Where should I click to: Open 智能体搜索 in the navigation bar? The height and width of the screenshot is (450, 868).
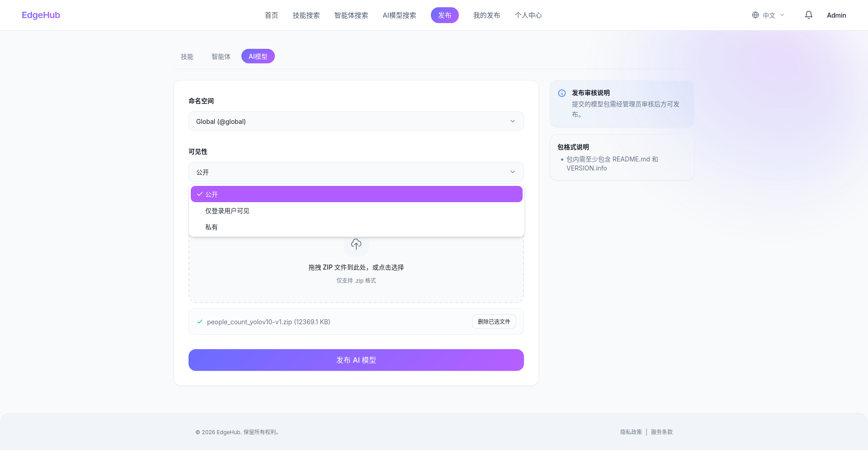(x=351, y=15)
